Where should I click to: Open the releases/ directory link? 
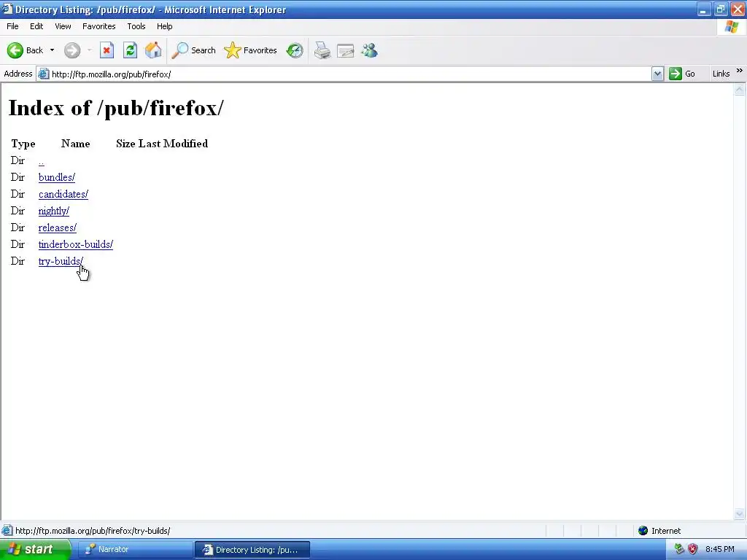(x=57, y=227)
